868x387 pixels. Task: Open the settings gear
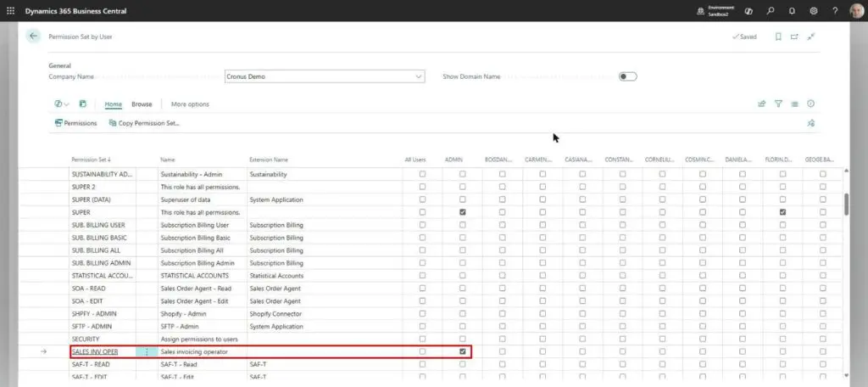[814, 10]
